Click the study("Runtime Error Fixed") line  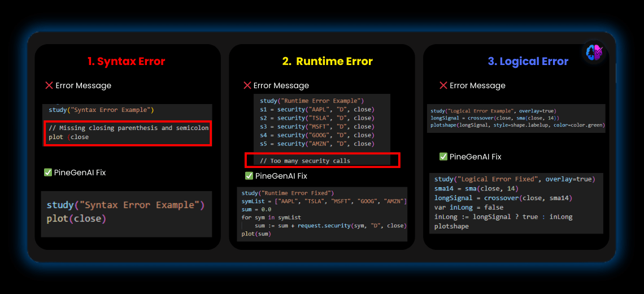[x=288, y=193]
